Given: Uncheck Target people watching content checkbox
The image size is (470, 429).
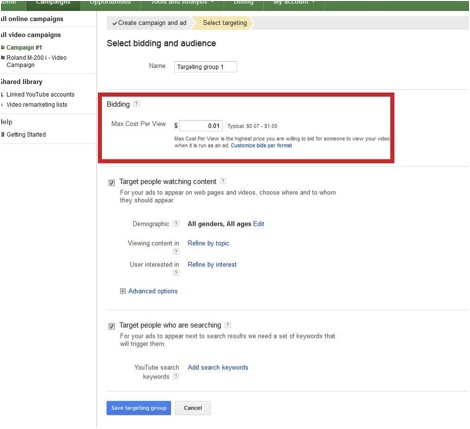Looking at the screenshot, I should [112, 182].
